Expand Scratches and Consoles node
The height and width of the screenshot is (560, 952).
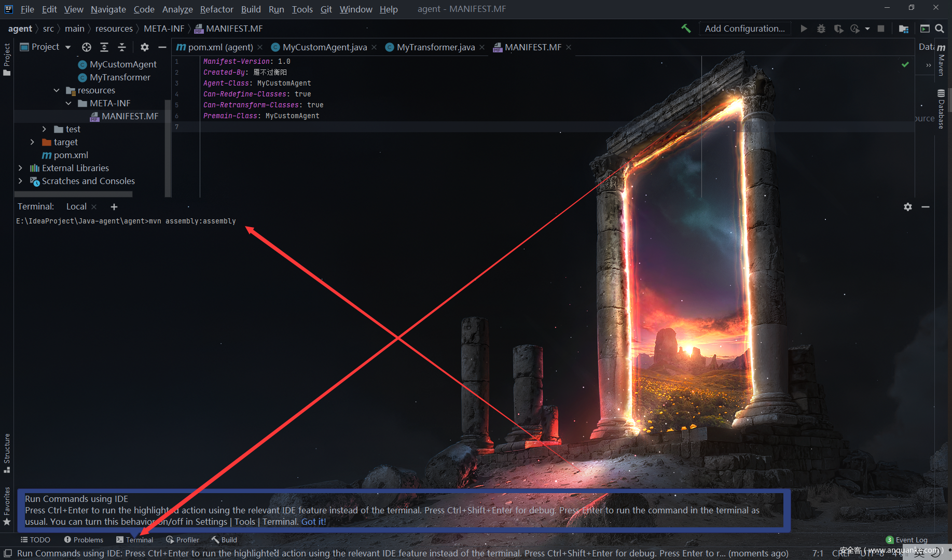(x=20, y=181)
